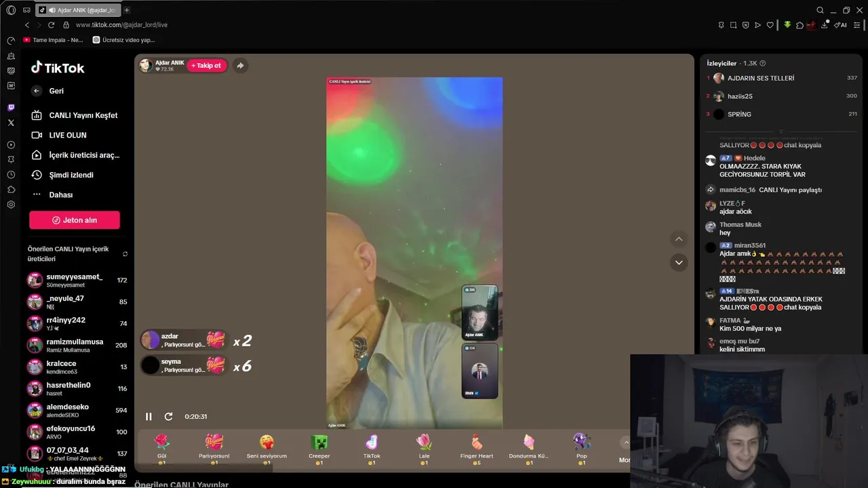View viewer haziis25 in ranking
868x488 pixels.
tap(781, 96)
